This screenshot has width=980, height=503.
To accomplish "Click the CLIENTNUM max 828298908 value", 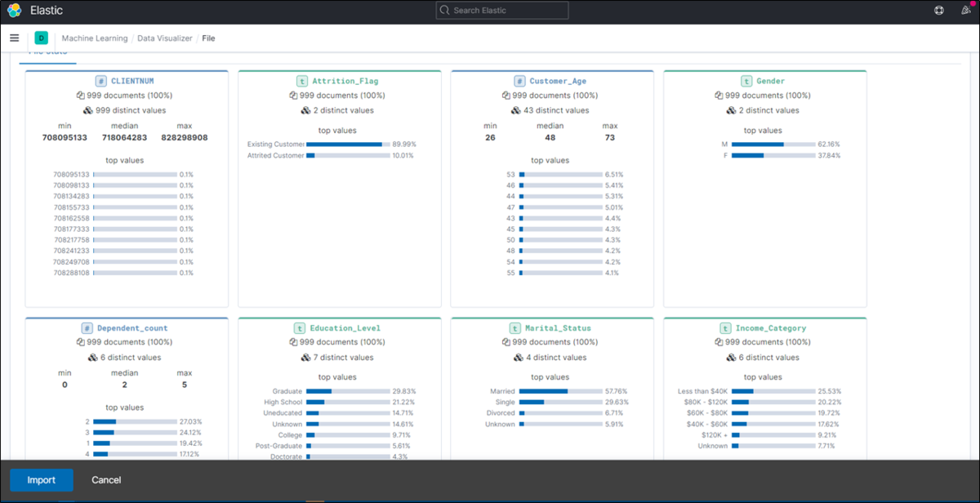I will point(184,138).
